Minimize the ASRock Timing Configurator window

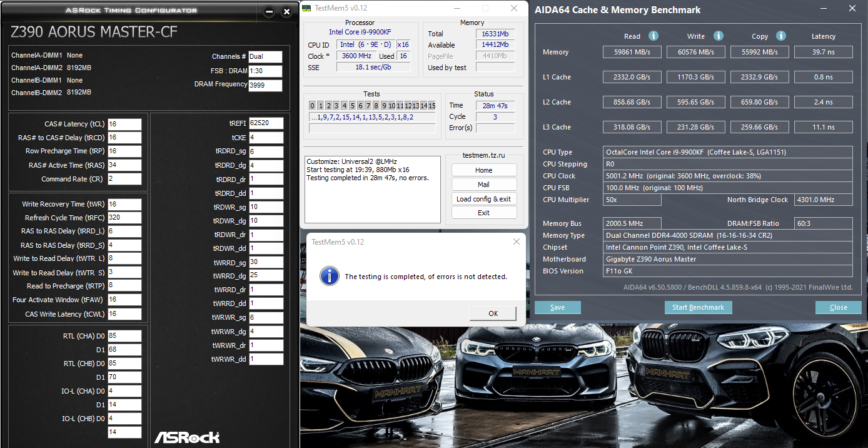tap(269, 12)
